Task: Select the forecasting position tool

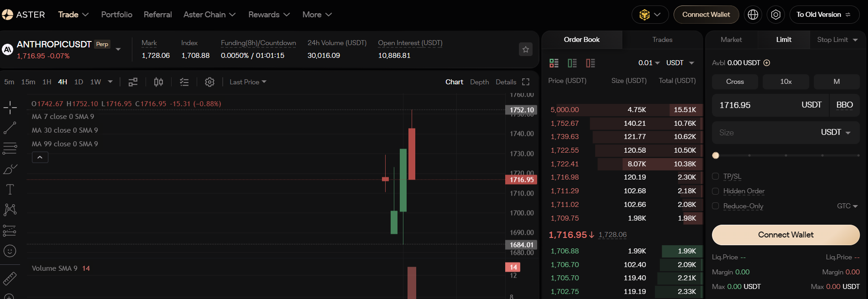Action: (x=10, y=231)
